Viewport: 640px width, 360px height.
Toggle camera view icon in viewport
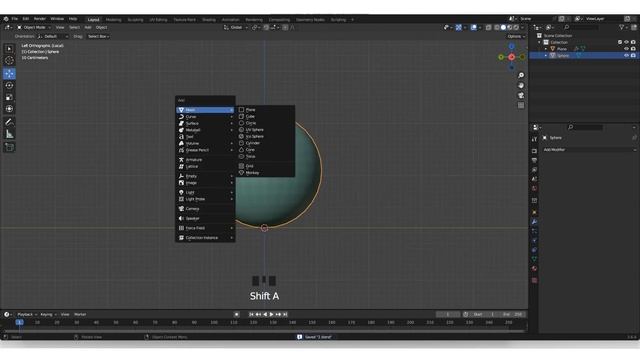tap(521, 96)
